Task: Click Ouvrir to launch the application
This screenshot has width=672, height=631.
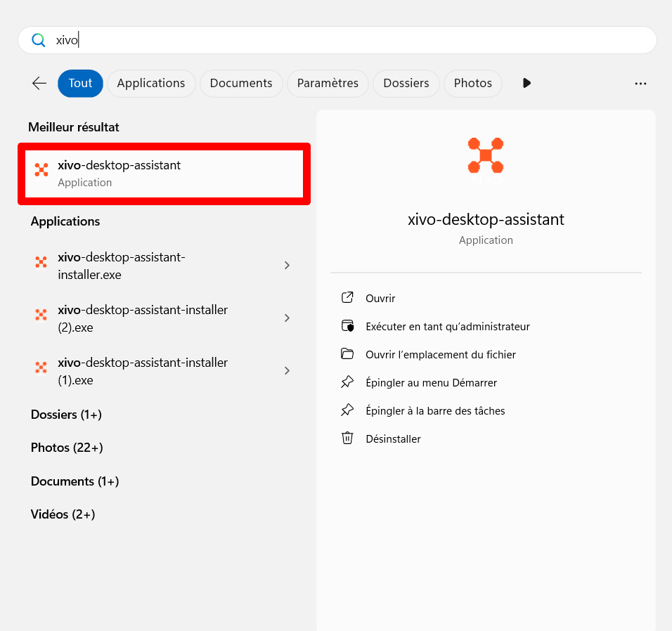Action: coord(380,298)
